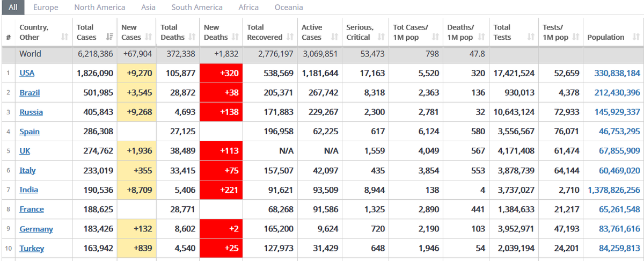Click USA population 330,838,184 link
The height and width of the screenshot is (261, 644).
pyautogui.click(x=617, y=73)
